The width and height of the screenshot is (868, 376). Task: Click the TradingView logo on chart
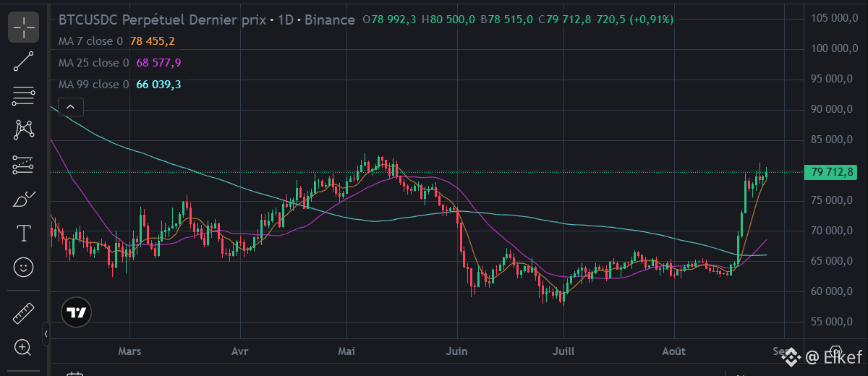pyautogui.click(x=76, y=312)
